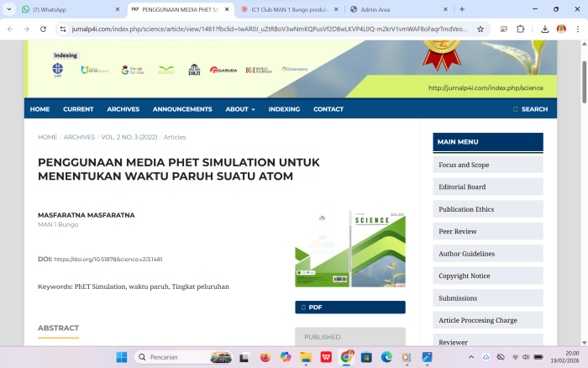Open the Extensions puzzle icon

521,29
